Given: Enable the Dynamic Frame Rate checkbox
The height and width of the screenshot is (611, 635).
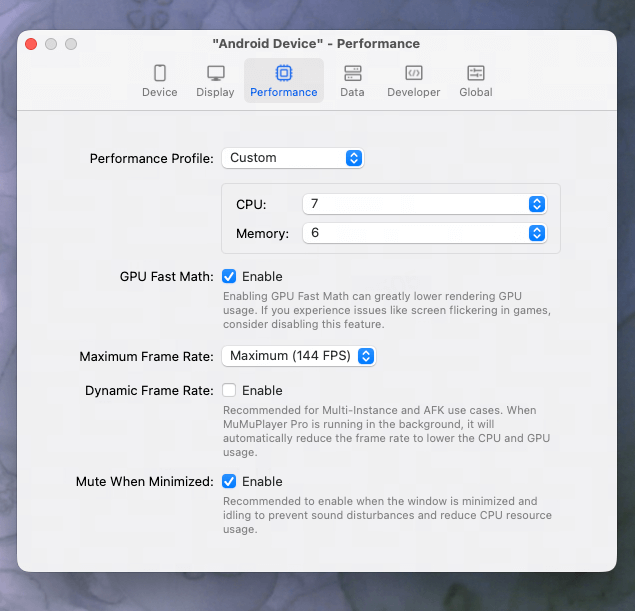Looking at the screenshot, I should (x=229, y=390).
